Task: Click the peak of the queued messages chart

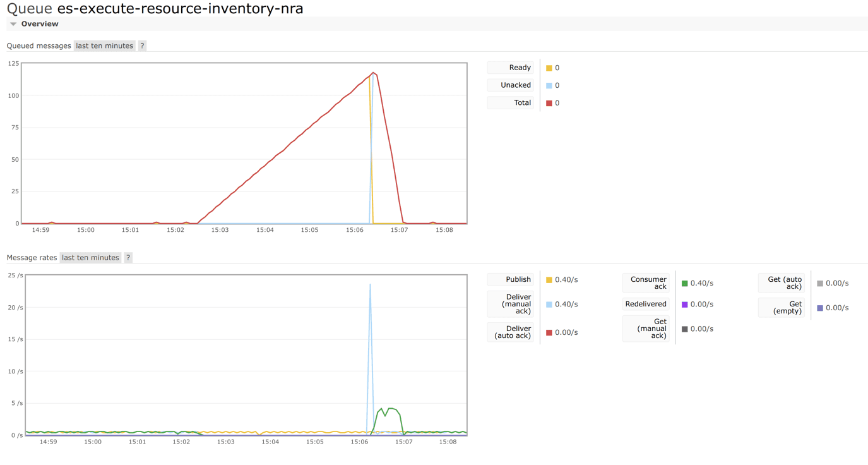Action: [374, 73]
